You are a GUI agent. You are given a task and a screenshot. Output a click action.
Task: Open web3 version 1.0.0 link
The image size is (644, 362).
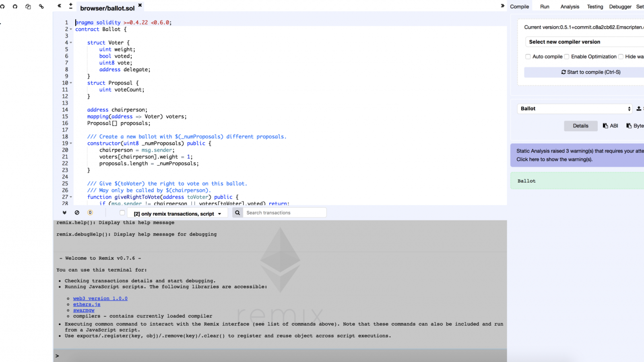point(100,298)
